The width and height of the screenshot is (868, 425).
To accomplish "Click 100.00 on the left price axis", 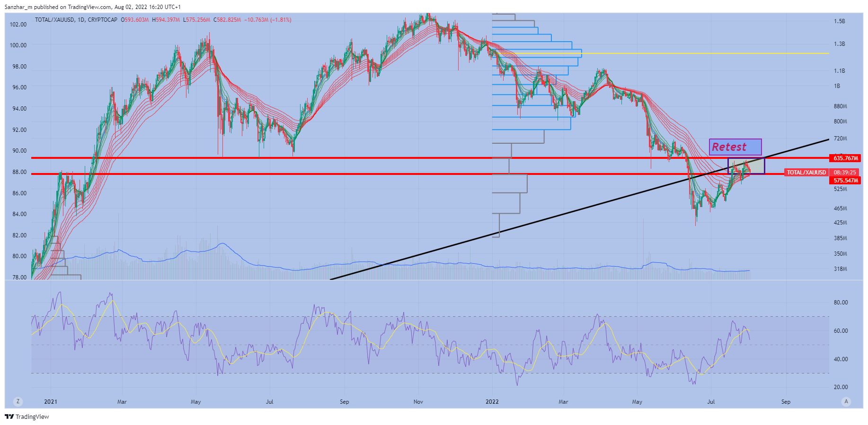I will tap(18, 45).
